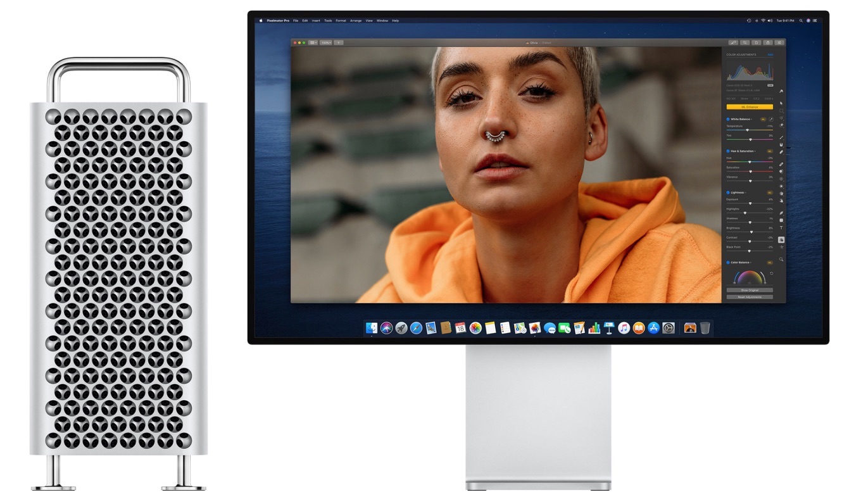Click the histogram in Color Adjustments
861x504 pixels.
click(750, 70)
